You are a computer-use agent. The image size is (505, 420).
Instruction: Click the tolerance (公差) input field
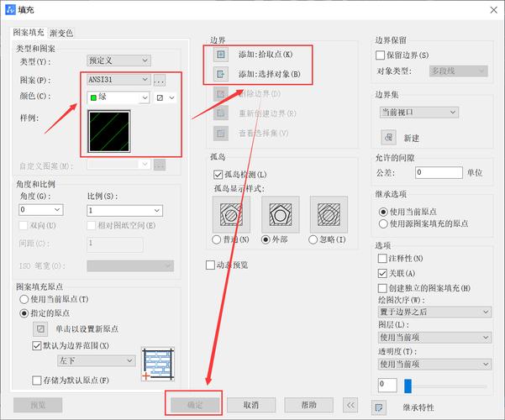click(439, 173)
